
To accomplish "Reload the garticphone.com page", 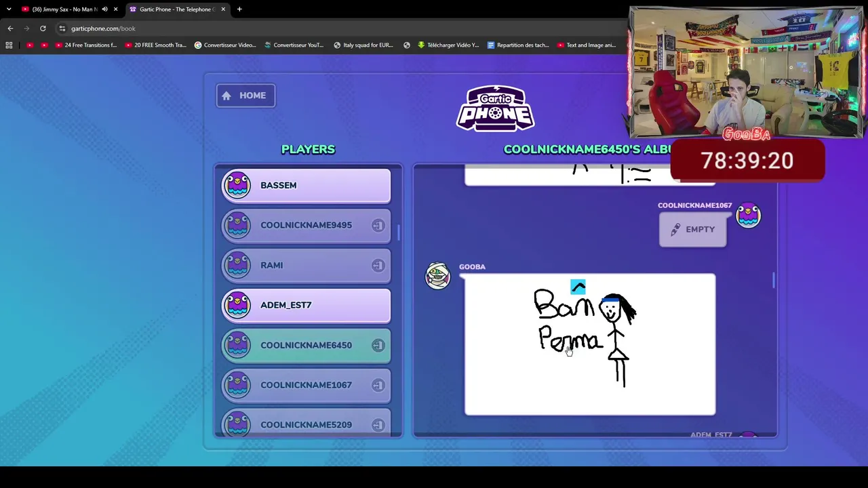I will (43, 28).
